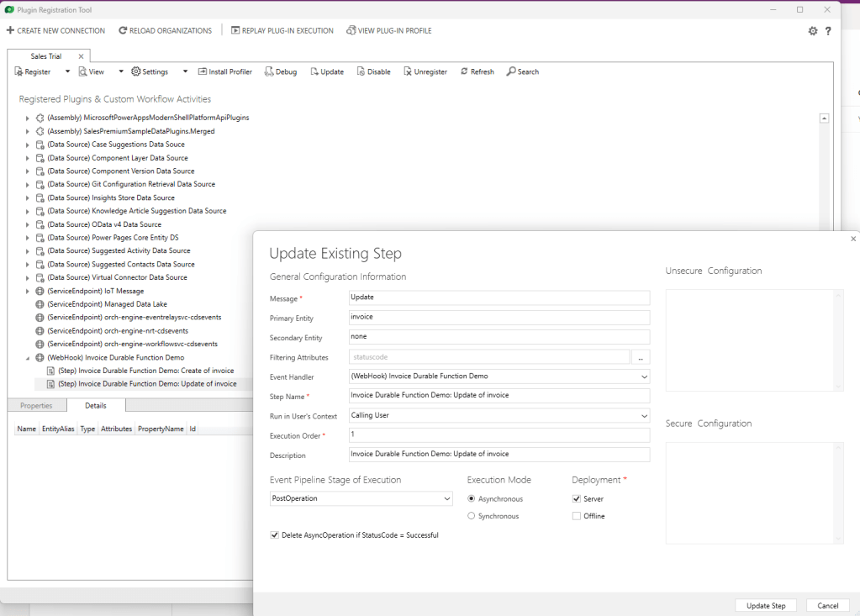
Task: Select the WebHook Invoice Durable Function Demo icon
Action: pos(40,358)
